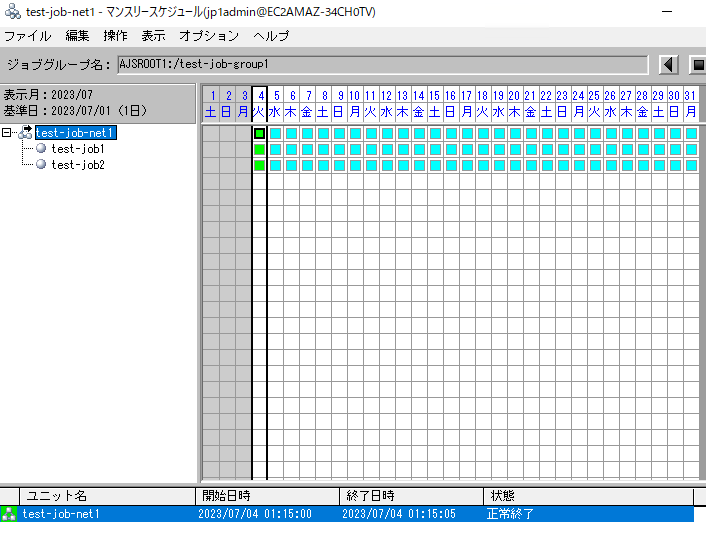Select the test-job-net1 jobnet icon in tree

[x=25, y=133]
